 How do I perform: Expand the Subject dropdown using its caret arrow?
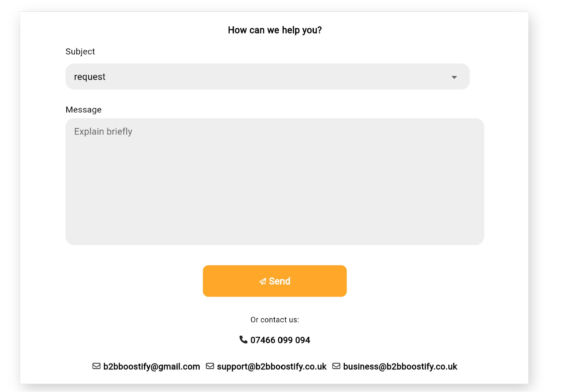(454, 77)
